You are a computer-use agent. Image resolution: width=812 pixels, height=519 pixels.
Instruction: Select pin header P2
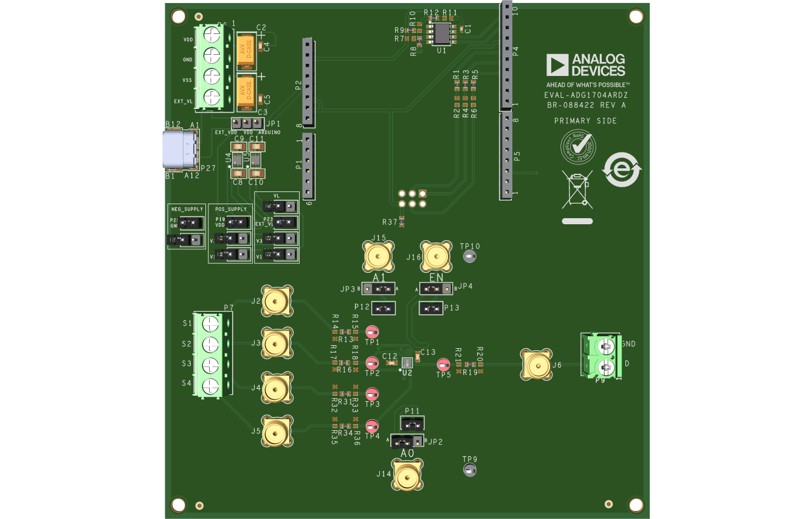point(308,82)
